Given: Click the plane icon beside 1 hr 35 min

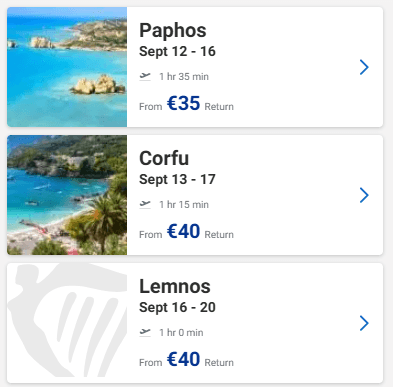Looking at the screenshot, I should coord(145,77).
